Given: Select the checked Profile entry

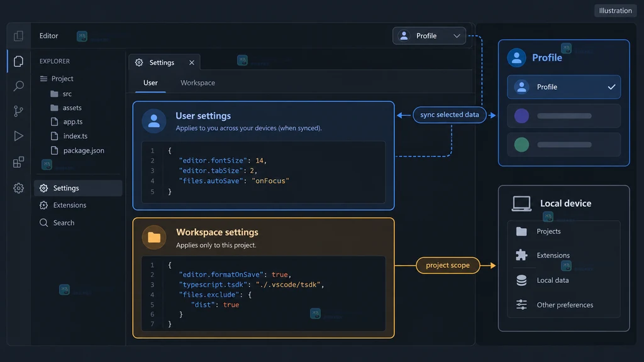Looking at the screenshot, I should tap(564, 87).
